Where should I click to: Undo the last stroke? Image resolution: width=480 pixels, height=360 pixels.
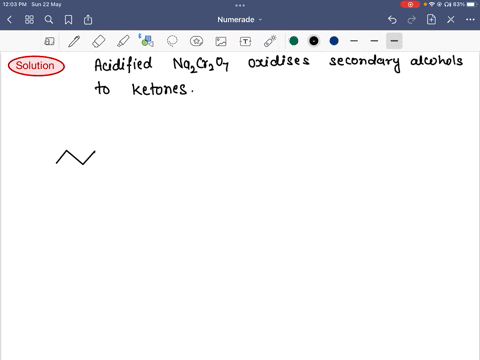click(x=392, y=20)
